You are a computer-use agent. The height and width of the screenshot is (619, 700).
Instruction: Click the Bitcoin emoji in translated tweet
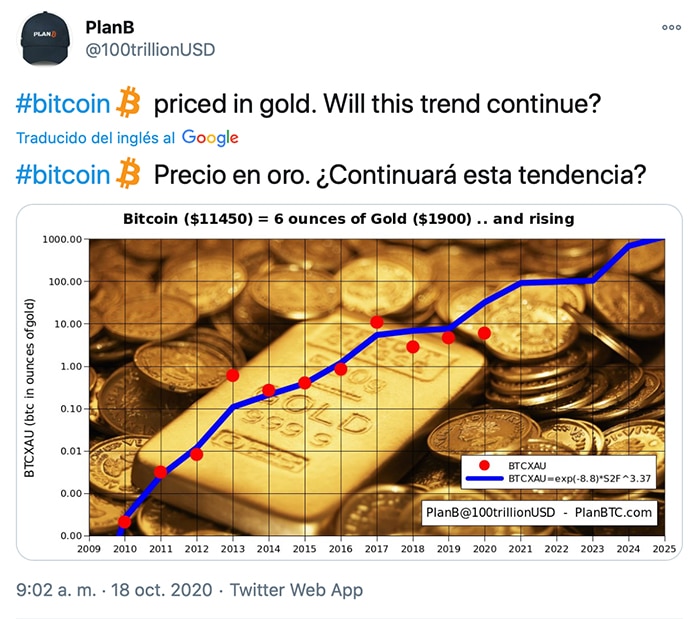tap(128, 173)
